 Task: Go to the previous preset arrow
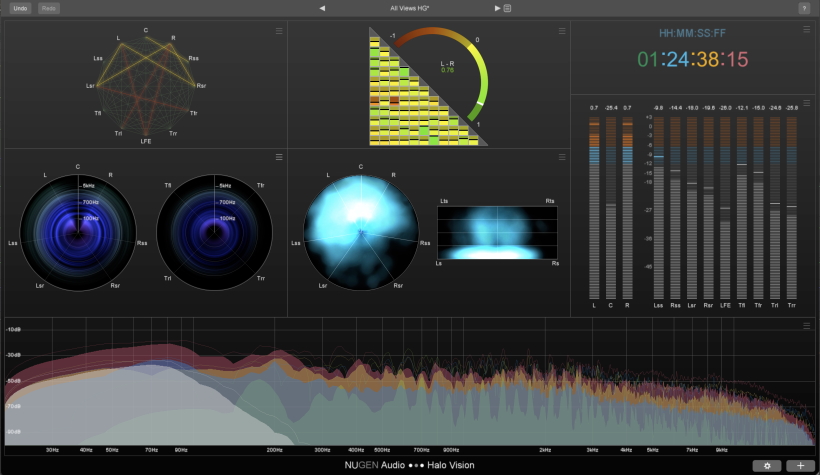pyautogui.click(x=322, y=8)
